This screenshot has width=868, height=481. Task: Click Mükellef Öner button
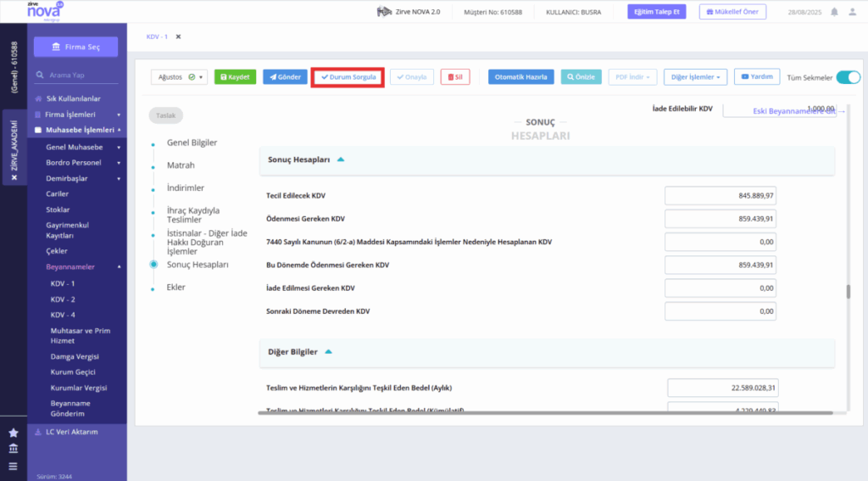click(x=732, y=12)
